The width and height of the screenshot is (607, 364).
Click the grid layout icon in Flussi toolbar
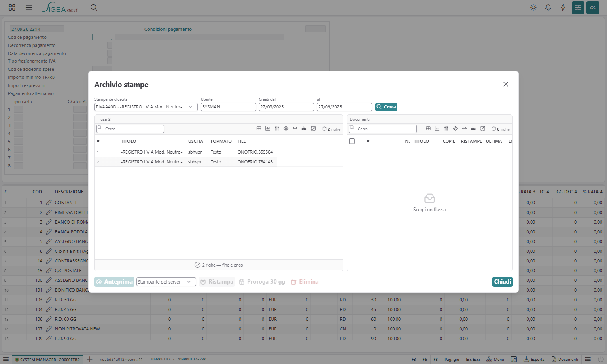pos(259,129)
